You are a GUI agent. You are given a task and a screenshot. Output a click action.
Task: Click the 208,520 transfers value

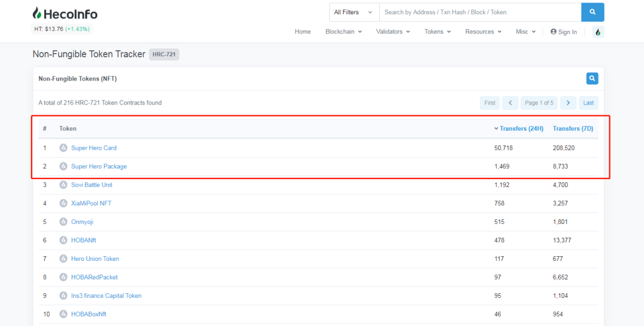coord(564,148)
